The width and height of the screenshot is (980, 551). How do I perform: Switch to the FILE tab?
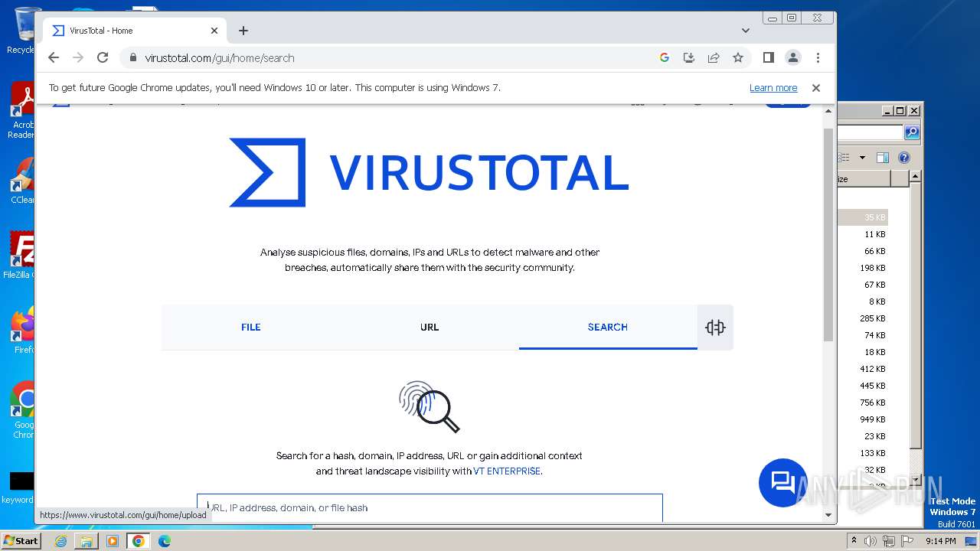[251, 327]
